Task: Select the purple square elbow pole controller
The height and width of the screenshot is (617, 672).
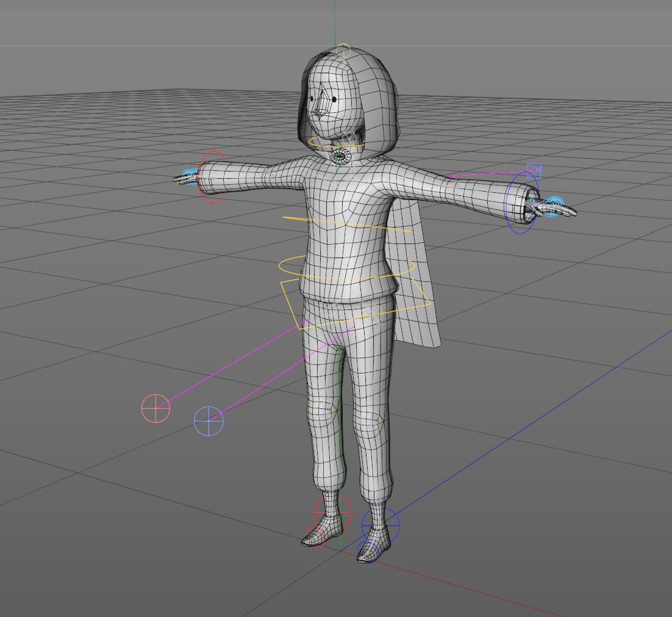Action: click(x=534, y=171)
